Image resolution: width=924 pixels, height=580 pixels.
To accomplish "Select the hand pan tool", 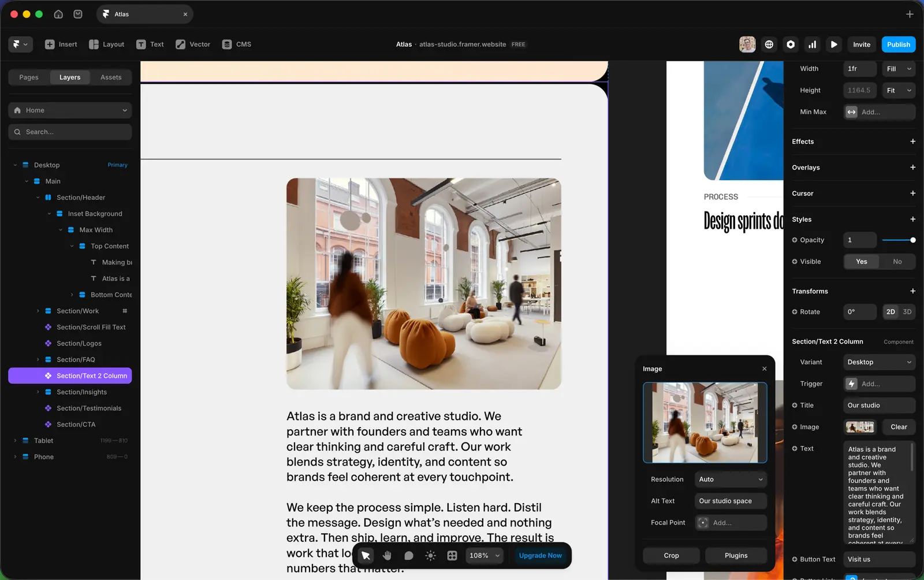I will 387,556.
